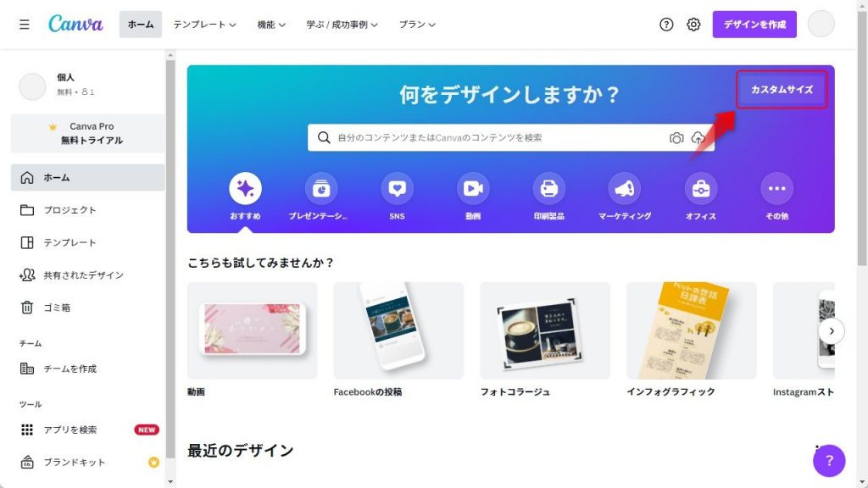
Task: Choose the プレゼンテーション category icon
Action: (x=321, y=189)
